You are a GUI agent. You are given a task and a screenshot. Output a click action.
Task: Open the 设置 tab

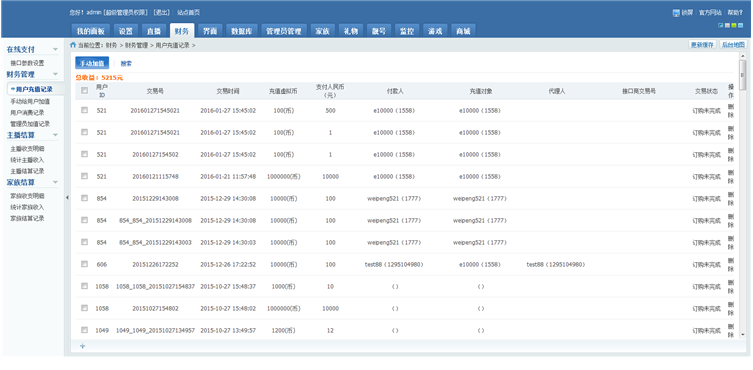(126, 31)
